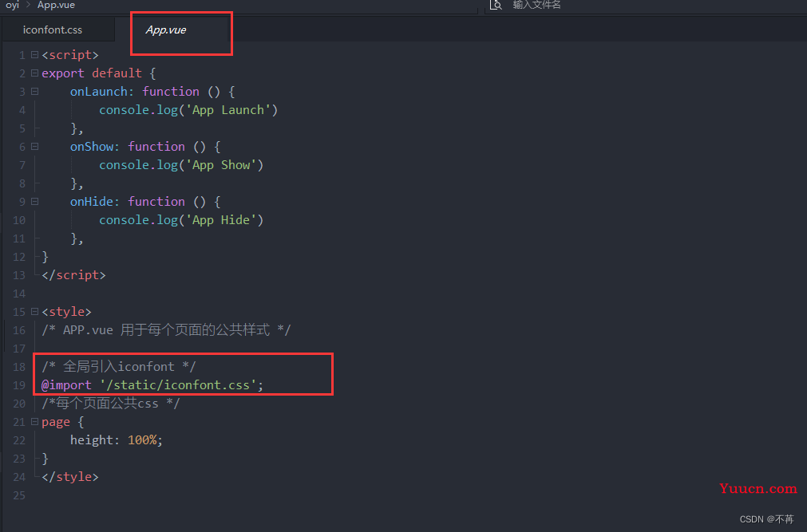This screenshot has width=807, height=532.
Task: Collapse the style tag fold on line 15
Action: 34,312
